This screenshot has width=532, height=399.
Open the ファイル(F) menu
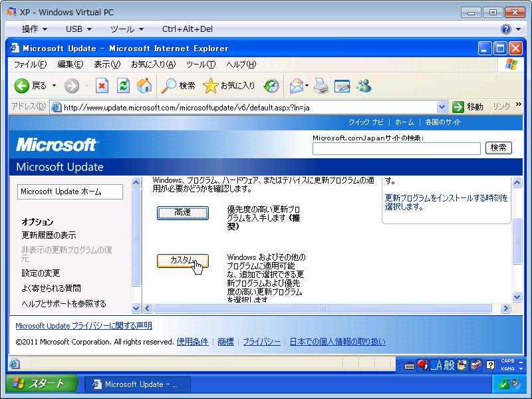click(31, 65)
